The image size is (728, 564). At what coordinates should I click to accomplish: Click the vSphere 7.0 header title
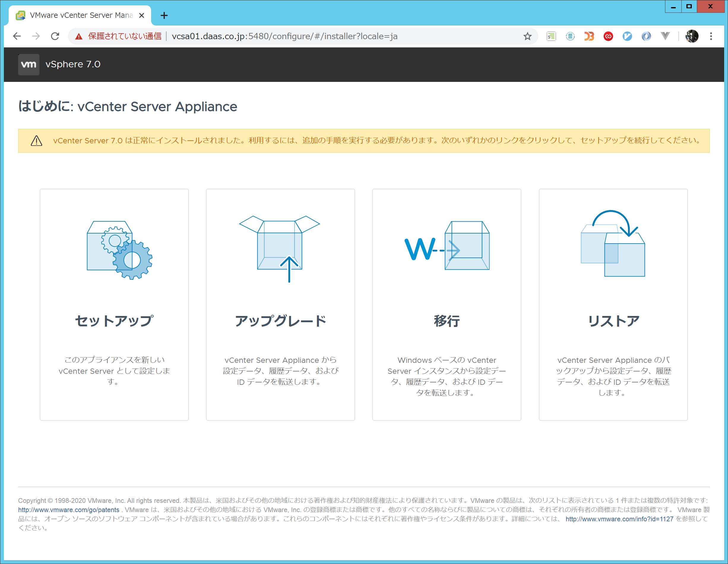pos(73,64)
